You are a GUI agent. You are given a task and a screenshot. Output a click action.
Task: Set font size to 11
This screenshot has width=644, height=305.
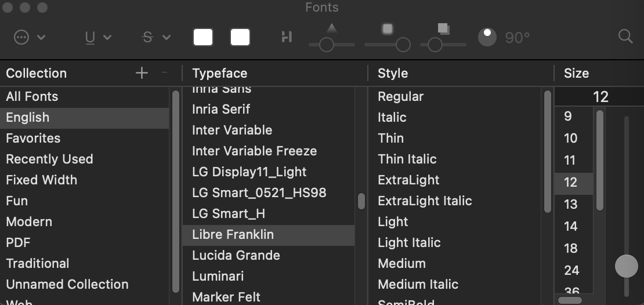coord(574,161)
